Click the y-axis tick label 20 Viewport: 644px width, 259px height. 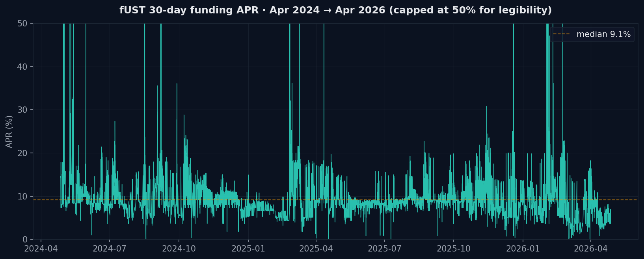(22, 153)
